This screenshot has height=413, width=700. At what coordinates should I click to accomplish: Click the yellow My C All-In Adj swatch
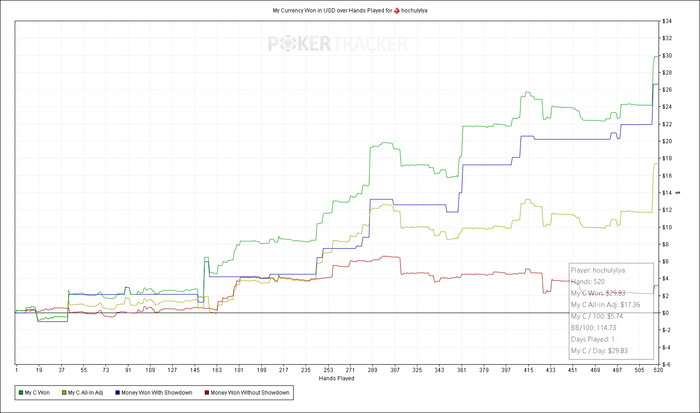pos(64,393)
